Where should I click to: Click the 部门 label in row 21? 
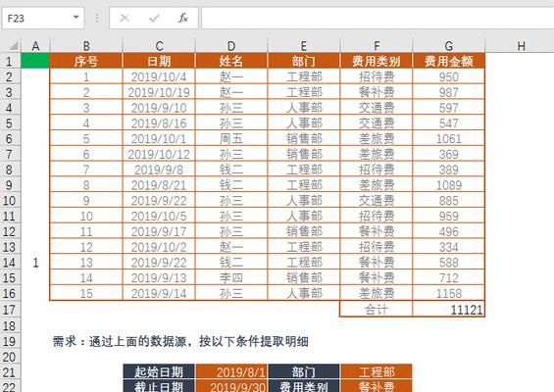pos(304,372)
